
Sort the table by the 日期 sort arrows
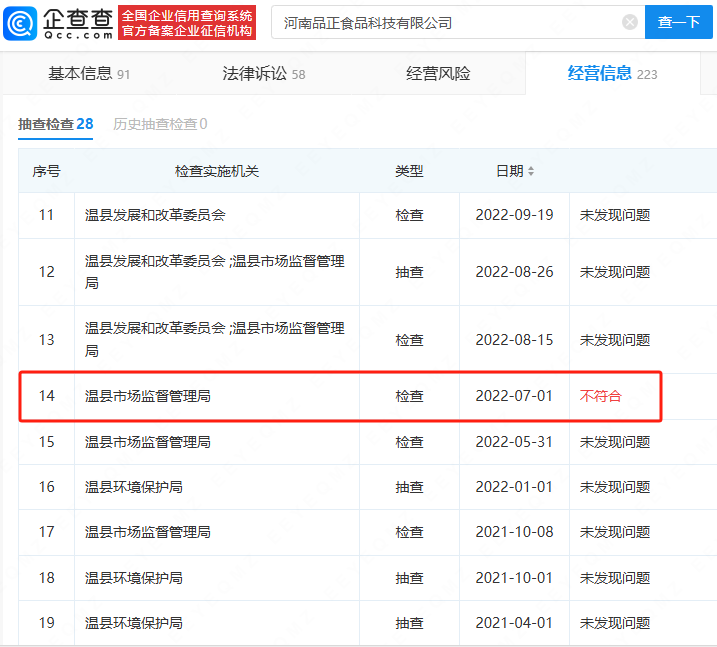(x=531, y=172)
